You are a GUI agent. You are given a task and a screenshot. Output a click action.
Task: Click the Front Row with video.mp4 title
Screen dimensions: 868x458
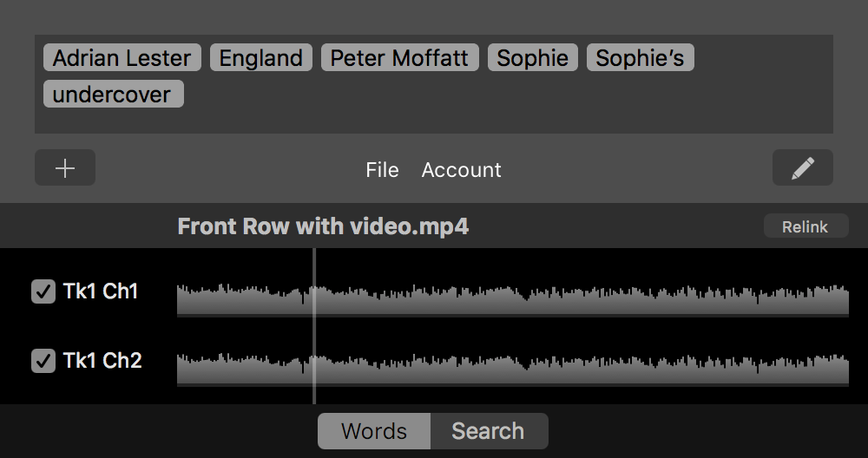coord(323,226)
